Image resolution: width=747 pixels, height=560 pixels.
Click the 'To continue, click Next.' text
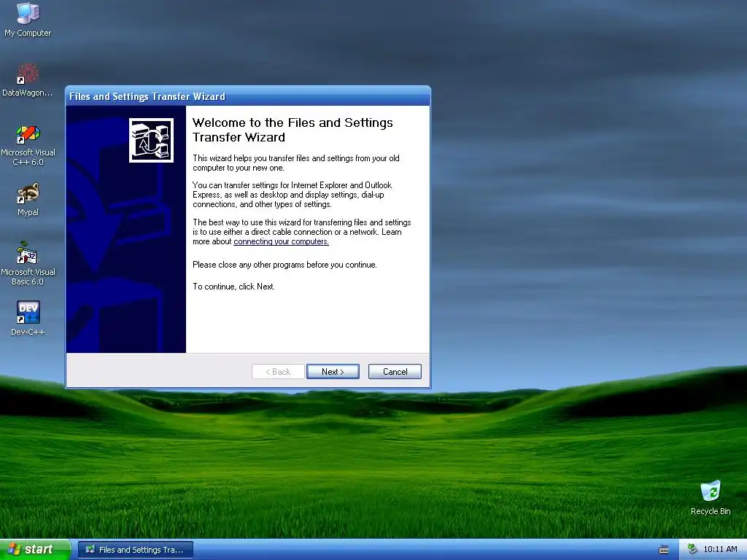(234, 287)
